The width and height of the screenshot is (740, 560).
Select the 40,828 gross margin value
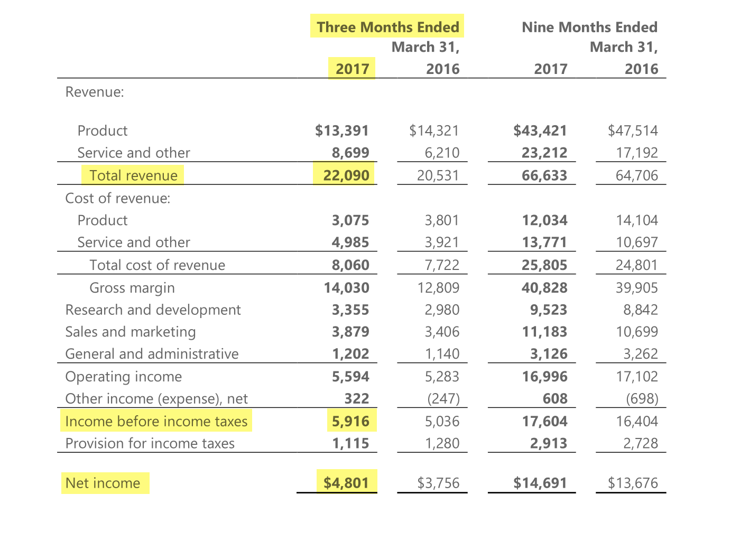tap(544, 288)
